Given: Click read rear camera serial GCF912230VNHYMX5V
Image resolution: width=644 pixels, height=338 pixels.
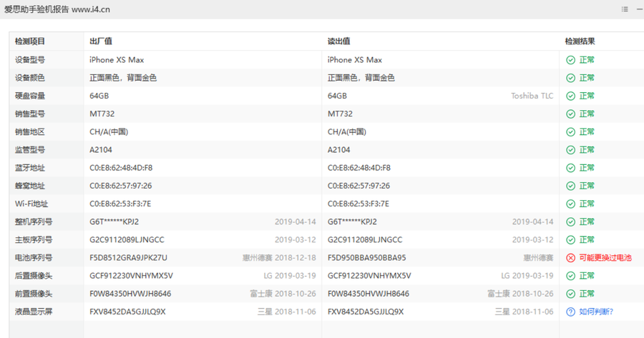Looking at the screenshot, I should (x=369, y=276).
